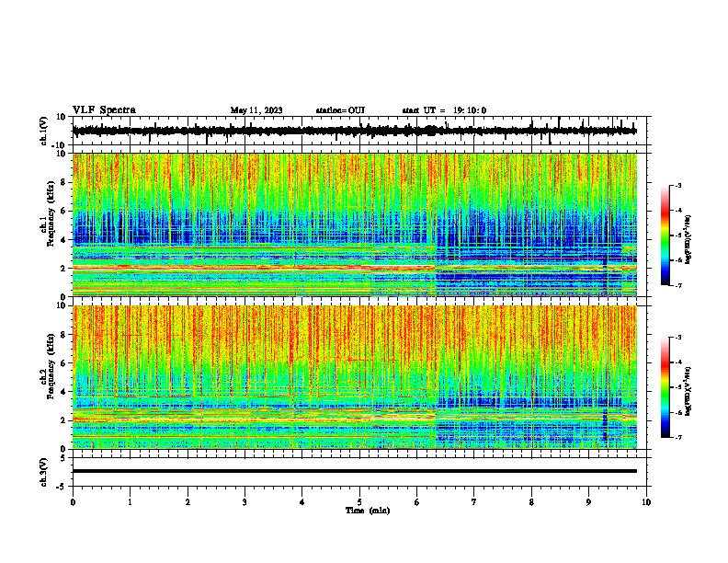
Task: Click the ch.2 spectrogram panel
Action: [355, 377]
